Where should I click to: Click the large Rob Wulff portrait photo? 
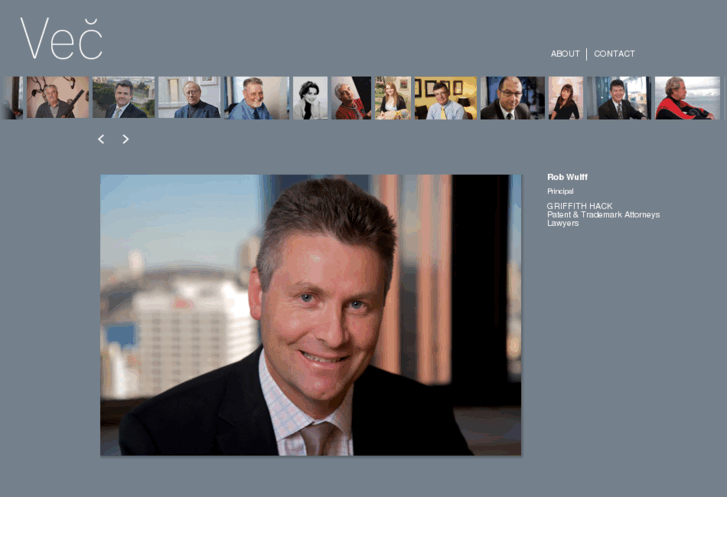tap(311, 315)
